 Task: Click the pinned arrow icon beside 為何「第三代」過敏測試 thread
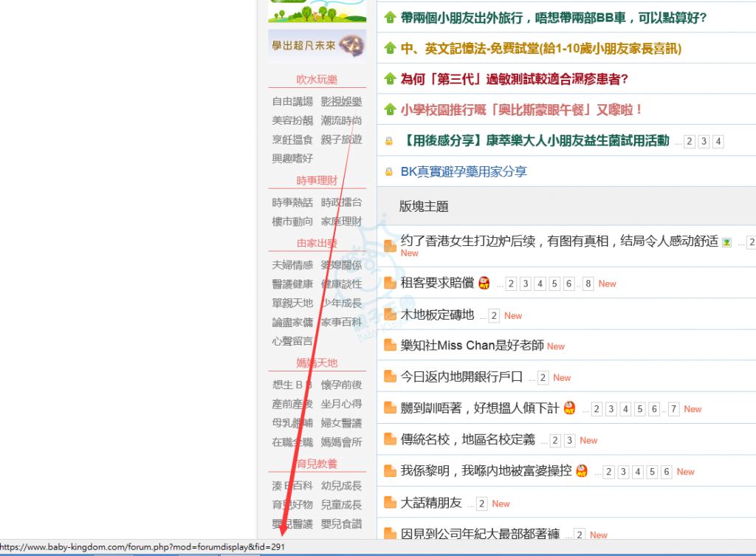(x=390, y=79)
